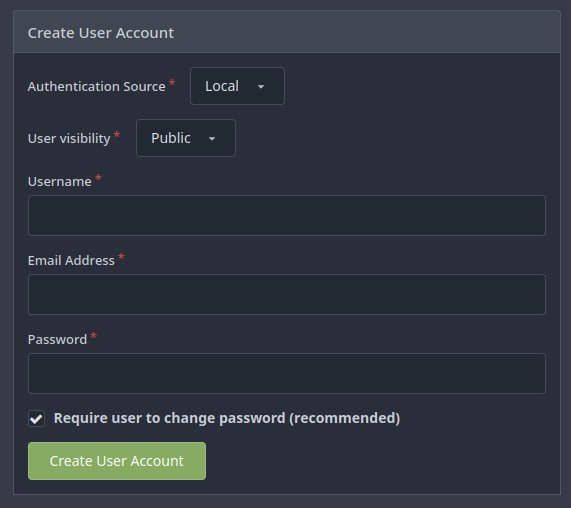Viewport: 571px width, 508px height.
Task: Click the Username field label
Action: pyautogui.click(x=60, y=181)
